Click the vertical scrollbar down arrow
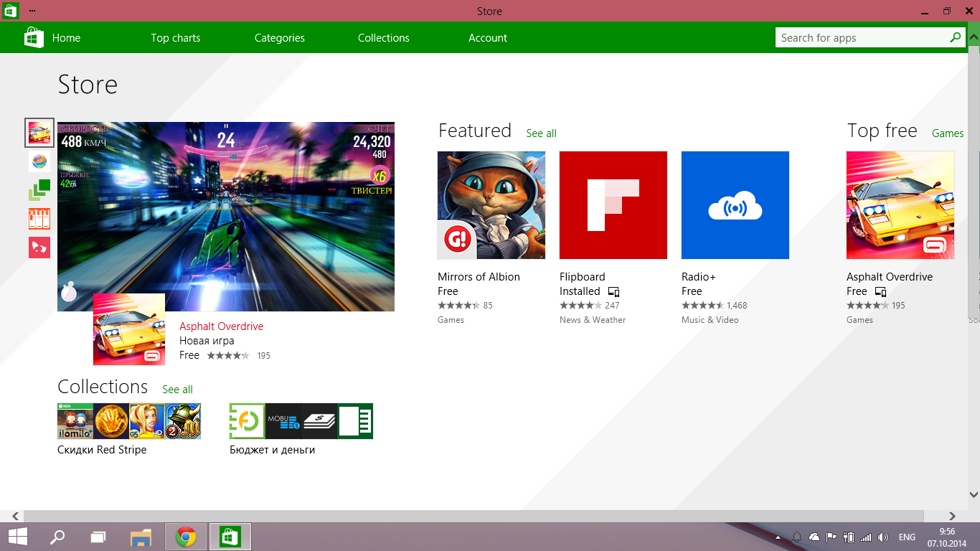980x551 pixels. 974,494
